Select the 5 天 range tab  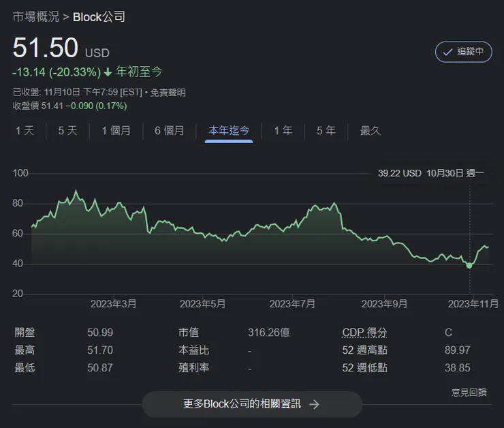[68, 131]
